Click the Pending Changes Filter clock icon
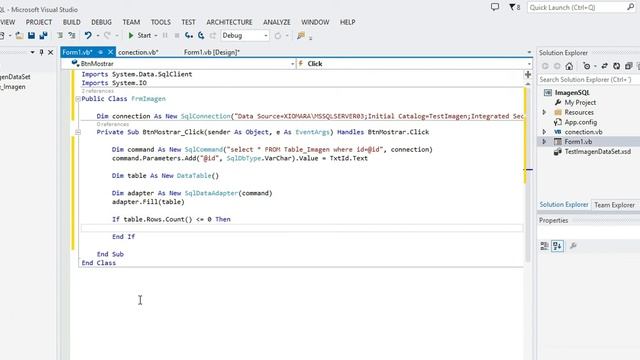This screenshot has height=360, width=640. (587, 66)
